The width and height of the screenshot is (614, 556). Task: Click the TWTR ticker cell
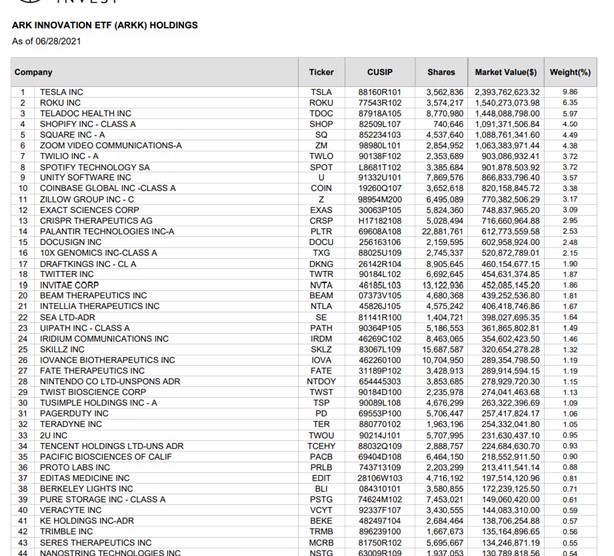click(x=321, y=274)
